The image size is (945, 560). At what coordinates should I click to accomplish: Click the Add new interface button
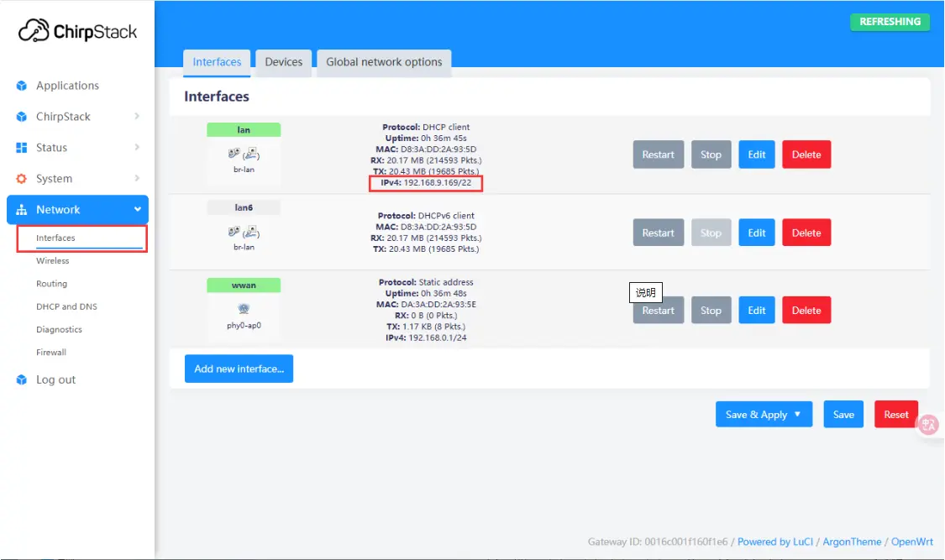tap(239, 369)
